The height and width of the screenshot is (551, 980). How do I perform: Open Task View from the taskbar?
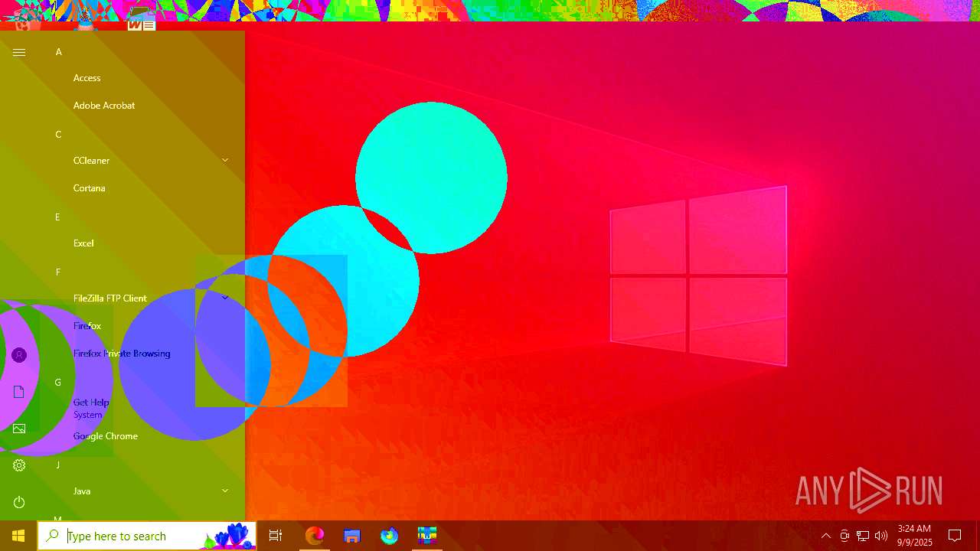coord(276,536)
